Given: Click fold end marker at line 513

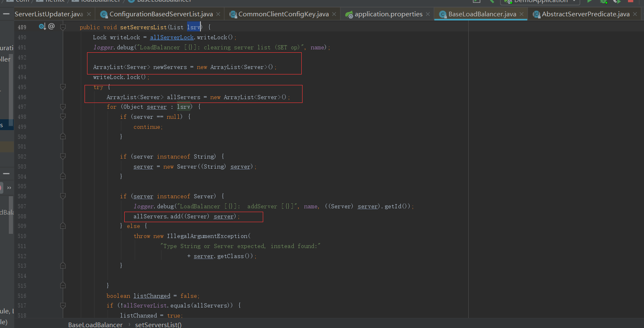Looking at the screenshot, I should point(63,265).
